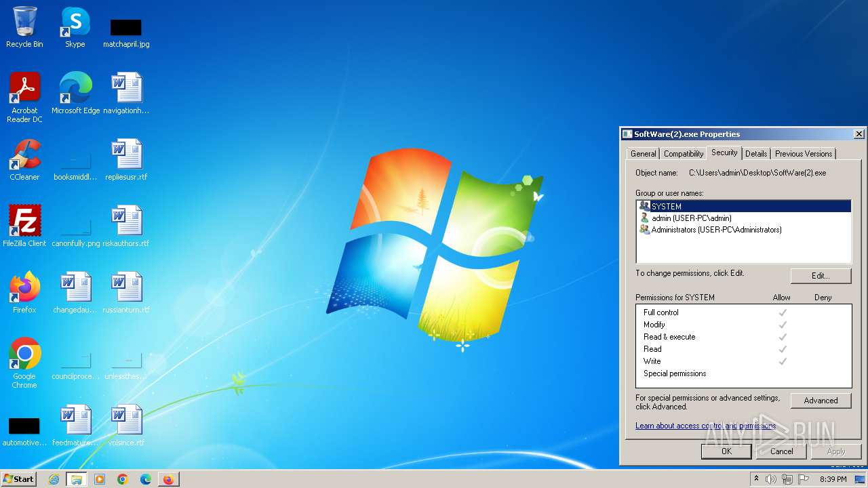This screenshot has width=868, height=488.
Task: Open Windows Media Player taskbar icon
Action: [x=100, y=479]
